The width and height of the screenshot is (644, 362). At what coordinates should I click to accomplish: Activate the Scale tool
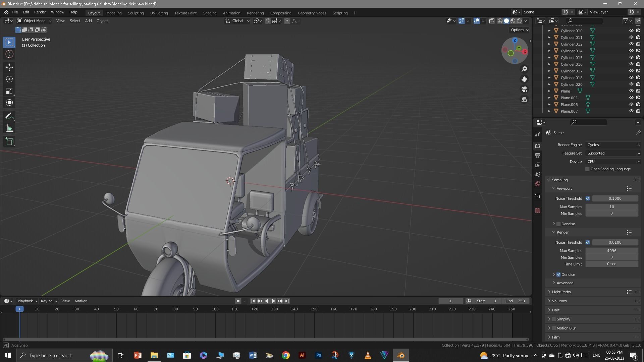click(x=9, y=91)
